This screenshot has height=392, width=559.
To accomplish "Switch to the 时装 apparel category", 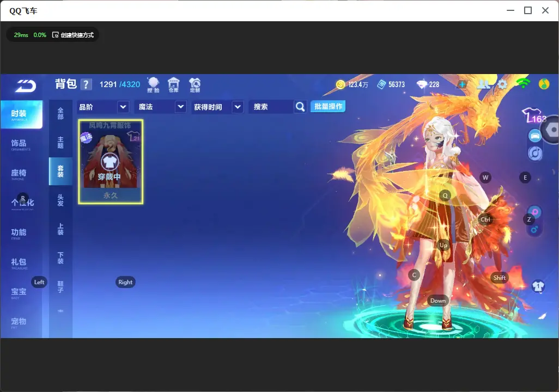I will (x=21, y=114).
